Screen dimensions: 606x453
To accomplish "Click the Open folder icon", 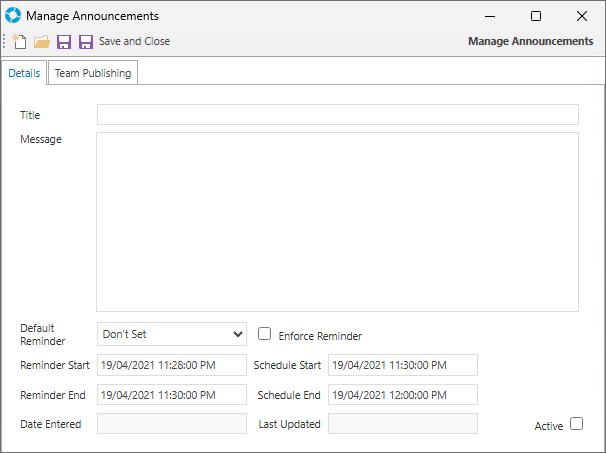I will (x=42, y=42).
